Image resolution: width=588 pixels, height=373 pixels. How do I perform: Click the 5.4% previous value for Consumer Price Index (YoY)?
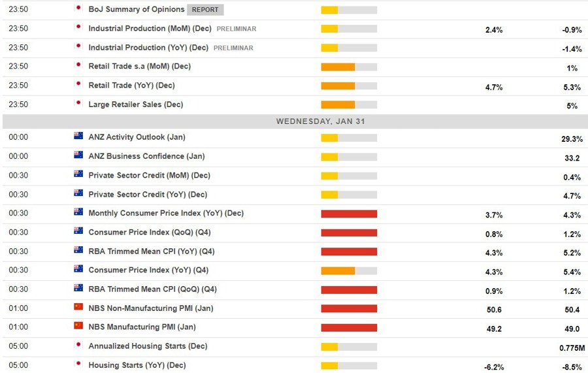[572, 272]
